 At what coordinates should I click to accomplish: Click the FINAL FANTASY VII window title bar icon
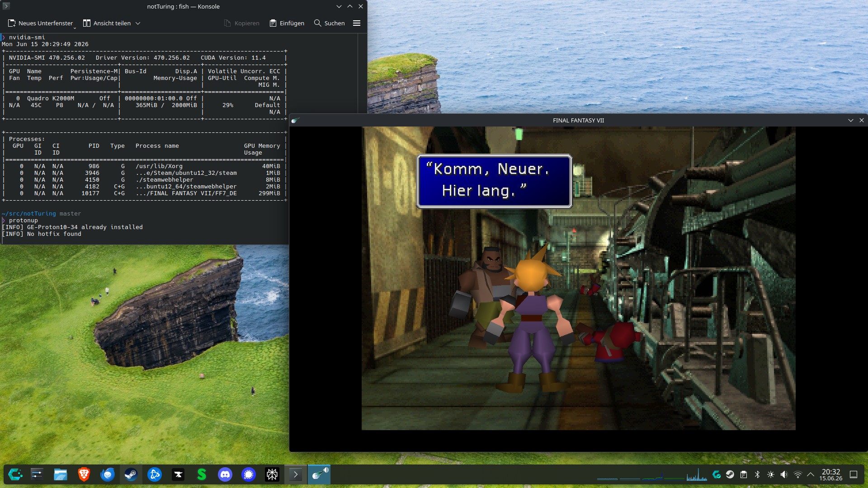(295, 120)
